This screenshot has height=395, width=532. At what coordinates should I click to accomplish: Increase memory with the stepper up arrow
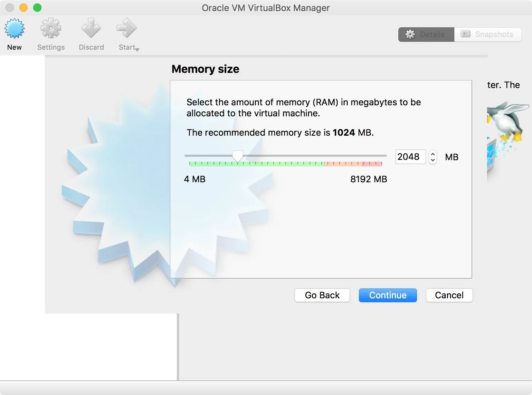[433, 154]
